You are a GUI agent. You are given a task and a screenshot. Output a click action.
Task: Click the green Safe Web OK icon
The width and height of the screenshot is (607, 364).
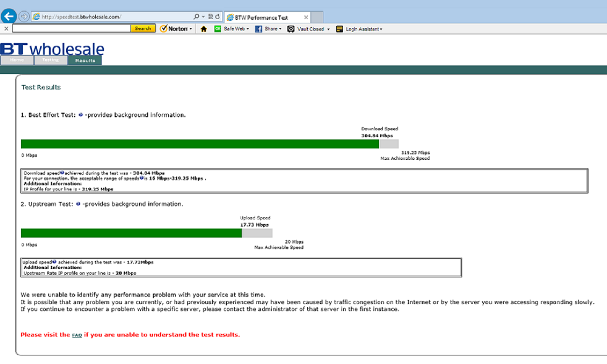(x=218, y=29)
